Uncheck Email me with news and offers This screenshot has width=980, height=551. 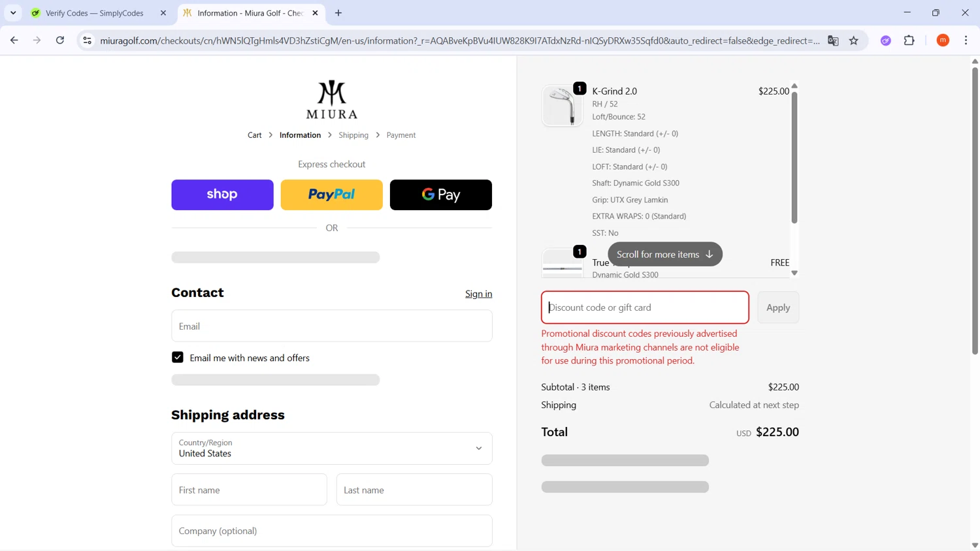tap(178, 358)
